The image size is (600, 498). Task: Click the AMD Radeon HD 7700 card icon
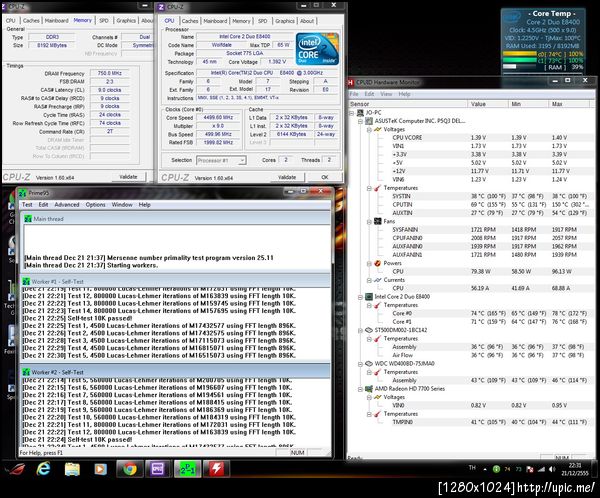[x=369, y=389]
